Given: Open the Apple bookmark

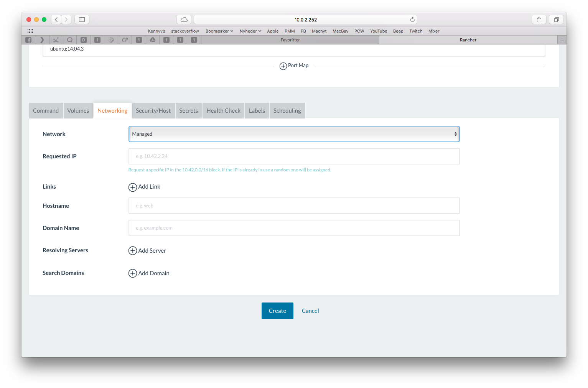Looking at the screenshot, I should click(x=273, y=31).
